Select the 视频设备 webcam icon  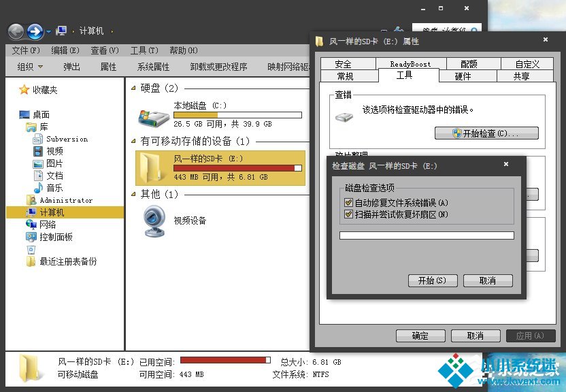click(x=154, y=221)
